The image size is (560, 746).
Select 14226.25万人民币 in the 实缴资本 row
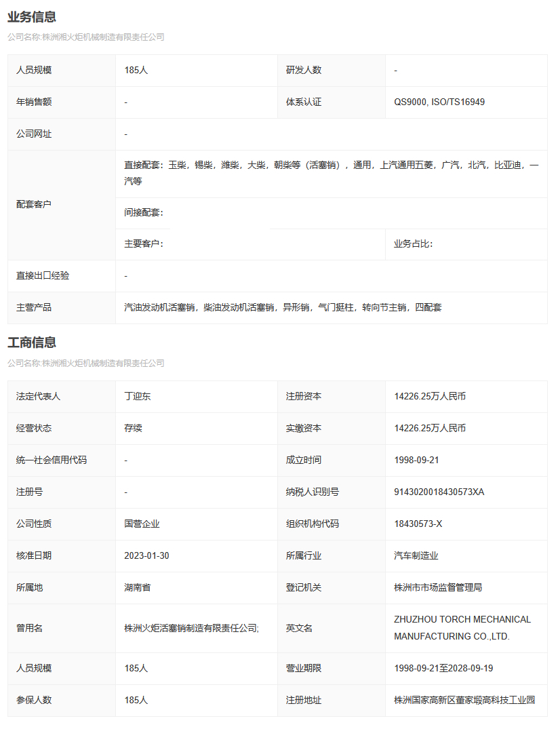[x=430, y=429]
